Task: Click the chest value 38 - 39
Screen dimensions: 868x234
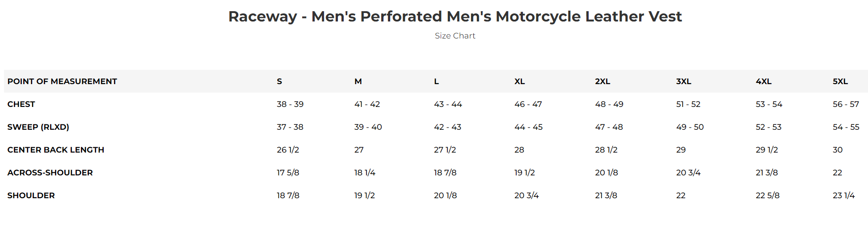Action: (290, 104)
